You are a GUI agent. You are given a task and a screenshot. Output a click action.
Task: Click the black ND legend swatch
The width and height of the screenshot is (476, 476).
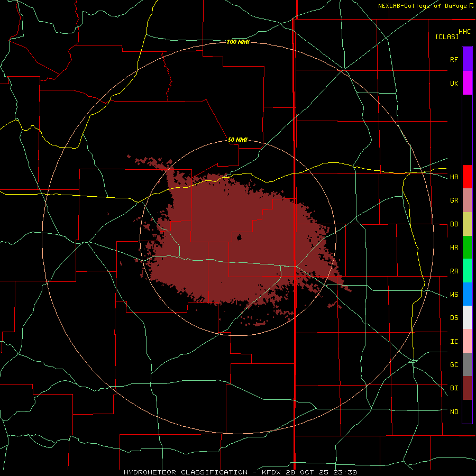pos(467,411)
